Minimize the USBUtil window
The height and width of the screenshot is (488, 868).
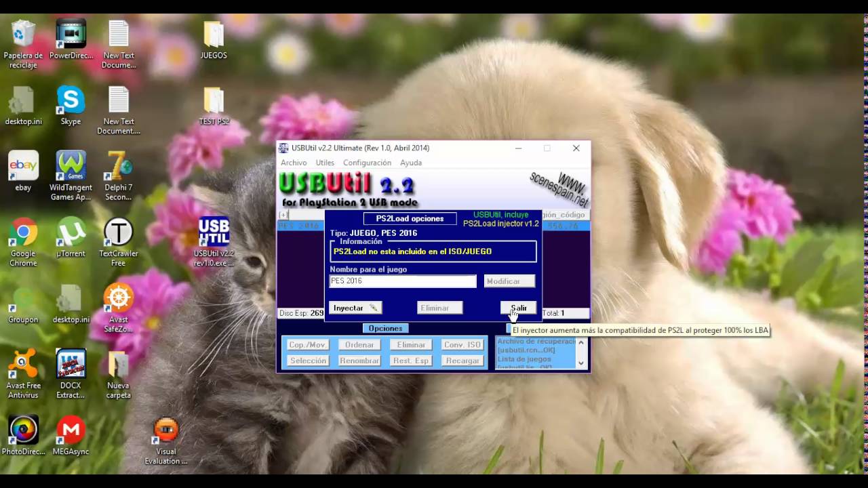[518, 148]
